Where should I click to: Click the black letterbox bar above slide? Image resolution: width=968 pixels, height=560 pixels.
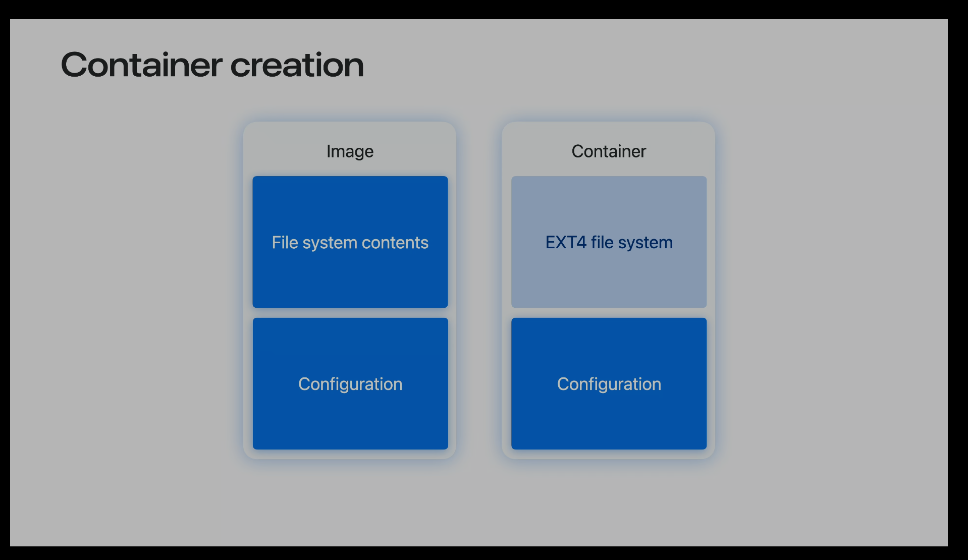[484, 9]
